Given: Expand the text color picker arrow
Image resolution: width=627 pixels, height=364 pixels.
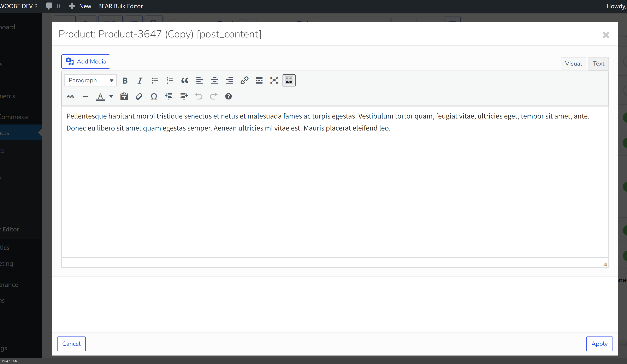Looking at the screenshot, I should pyautogui.click(x=111, y=96).
